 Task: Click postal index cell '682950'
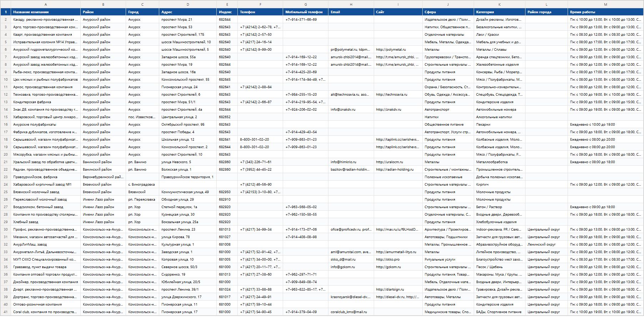pos(227,192)
